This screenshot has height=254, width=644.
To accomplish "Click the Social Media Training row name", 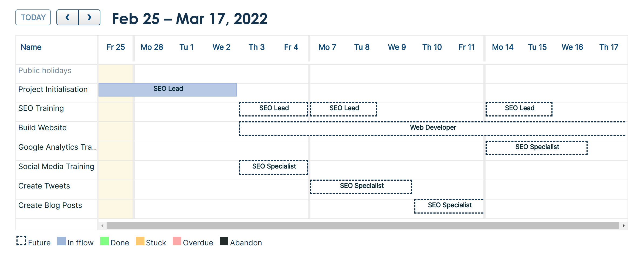I will (x=56, y=167).
